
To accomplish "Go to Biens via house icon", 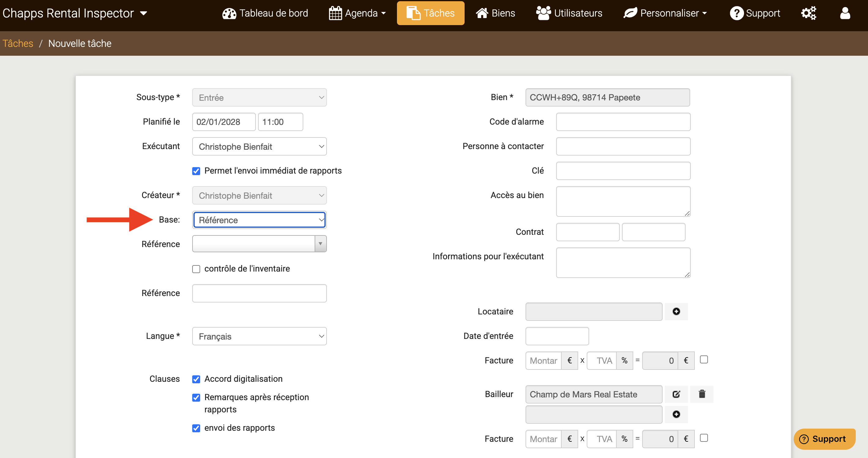I will point(495,13).
